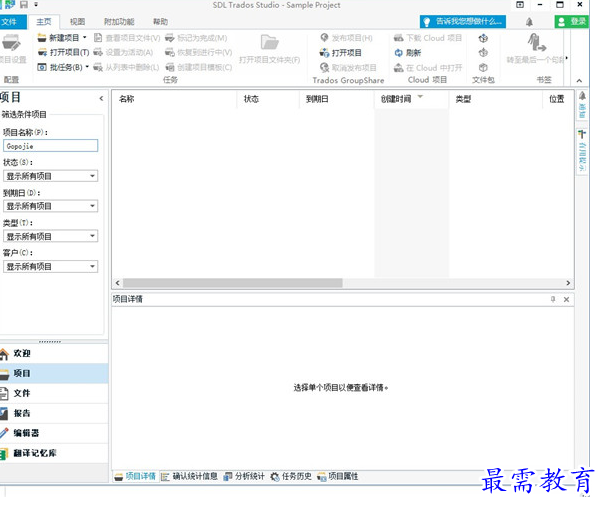Go to 报告 view in navigation

pyautogui.click(x=54, y=413)
